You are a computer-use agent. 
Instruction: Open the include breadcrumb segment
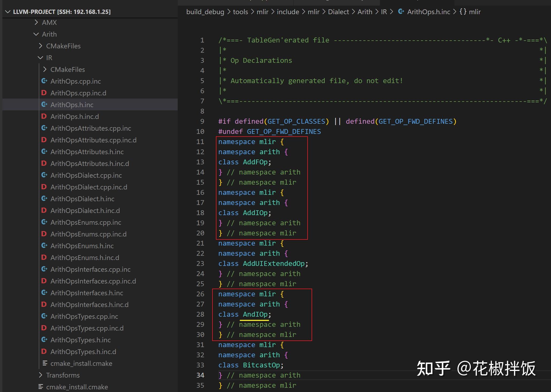tap(288, 12)
